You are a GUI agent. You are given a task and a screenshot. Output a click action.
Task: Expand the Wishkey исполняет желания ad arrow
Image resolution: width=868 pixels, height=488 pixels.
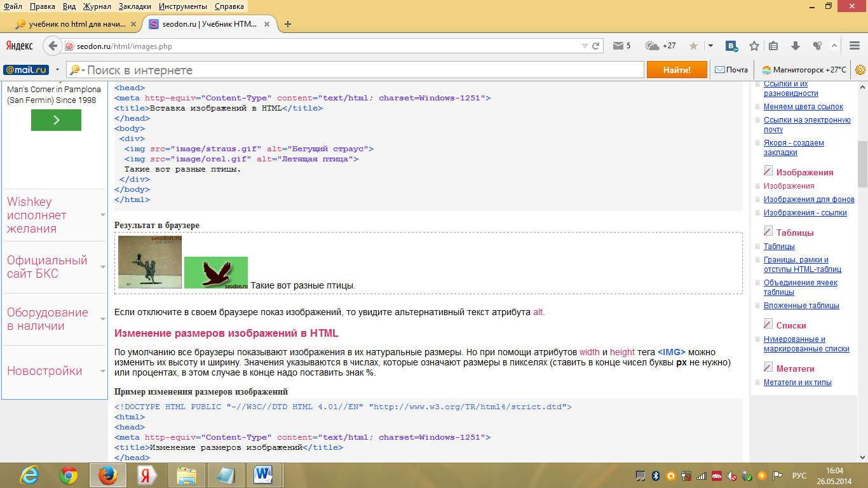coord(103,215)
